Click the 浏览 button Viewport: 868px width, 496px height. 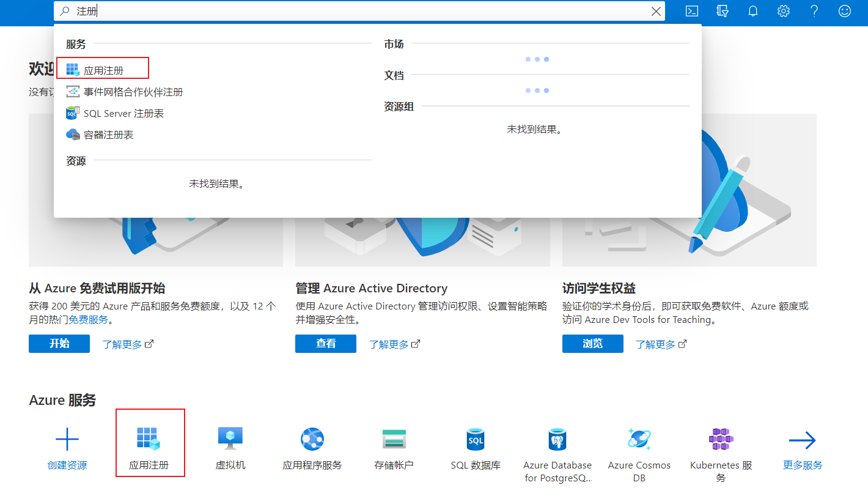[x=593, y=344]
